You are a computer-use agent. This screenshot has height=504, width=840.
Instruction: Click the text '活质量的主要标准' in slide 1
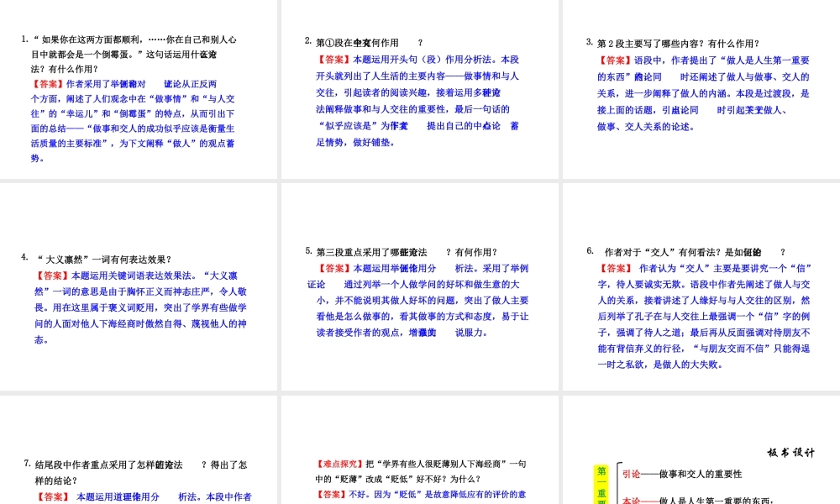tap(66, 144)
